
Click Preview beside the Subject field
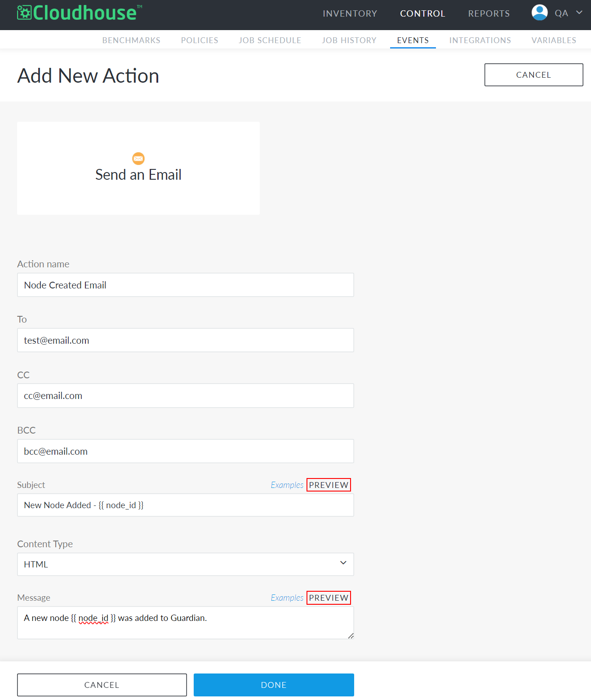(329, 485)
